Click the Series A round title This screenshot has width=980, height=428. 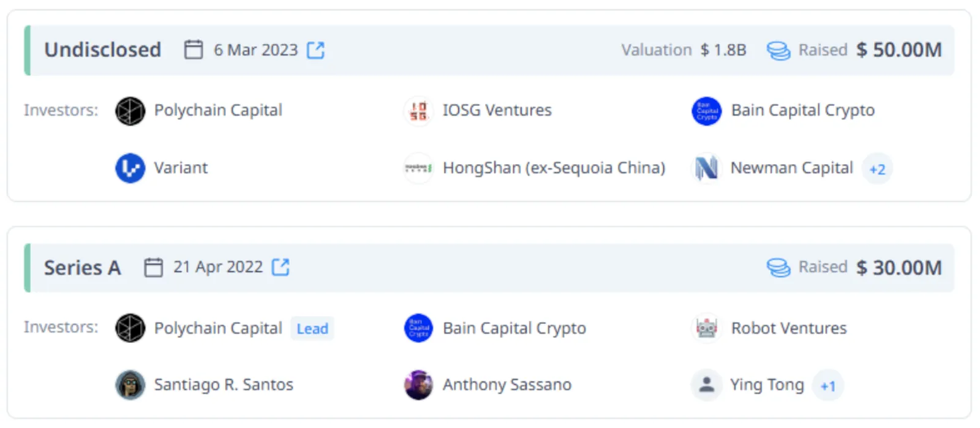click(x=82, y=268)
